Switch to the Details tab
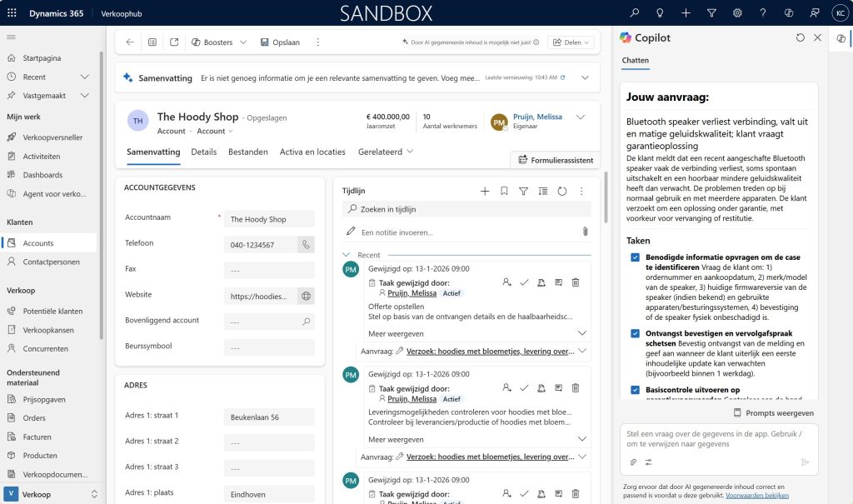 203,152
